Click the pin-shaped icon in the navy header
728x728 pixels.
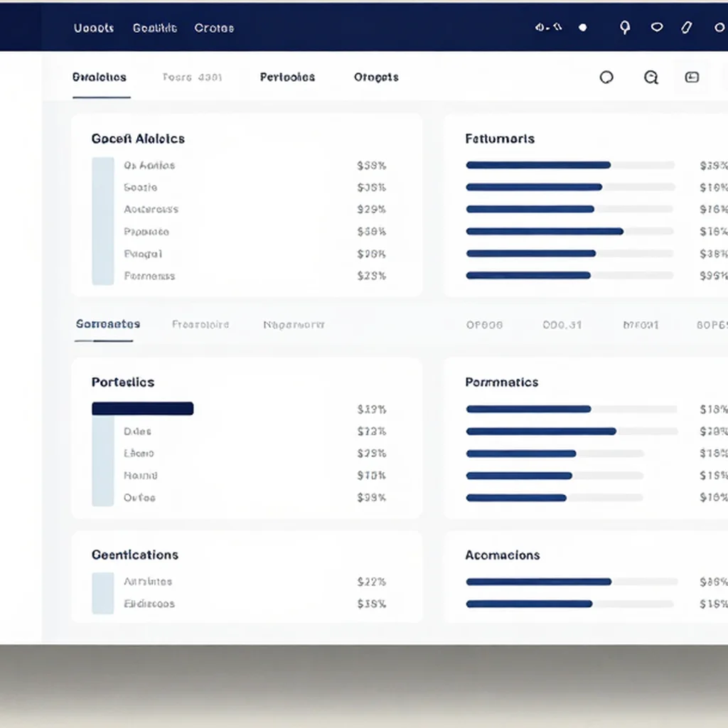click(625, 28)
